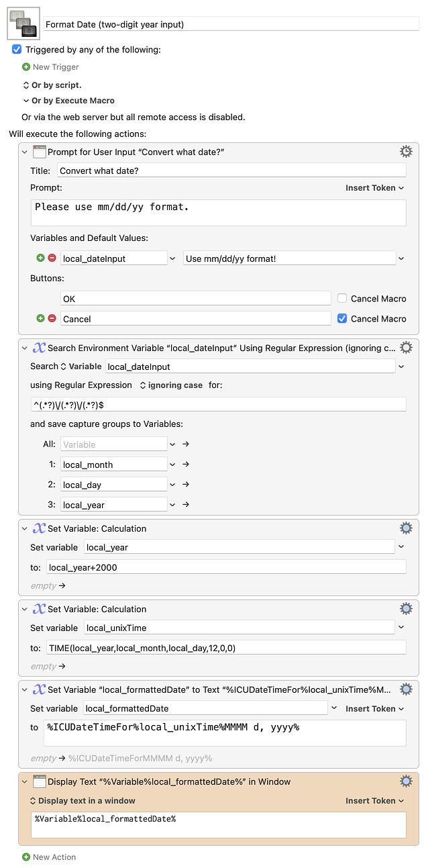Click red minus icon next to Cancel button row
This screenshot has width=426, height=868.
[x=52, y=318]
